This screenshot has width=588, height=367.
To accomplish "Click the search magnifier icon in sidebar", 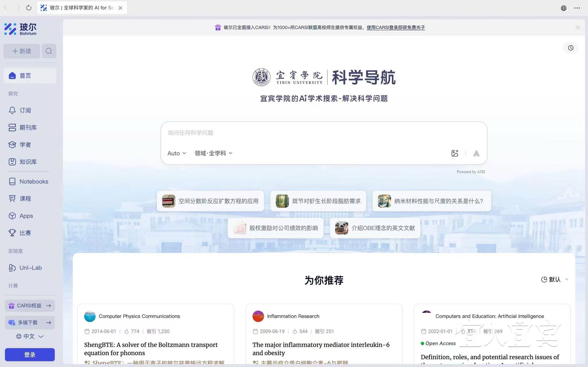I will point(49,51).
